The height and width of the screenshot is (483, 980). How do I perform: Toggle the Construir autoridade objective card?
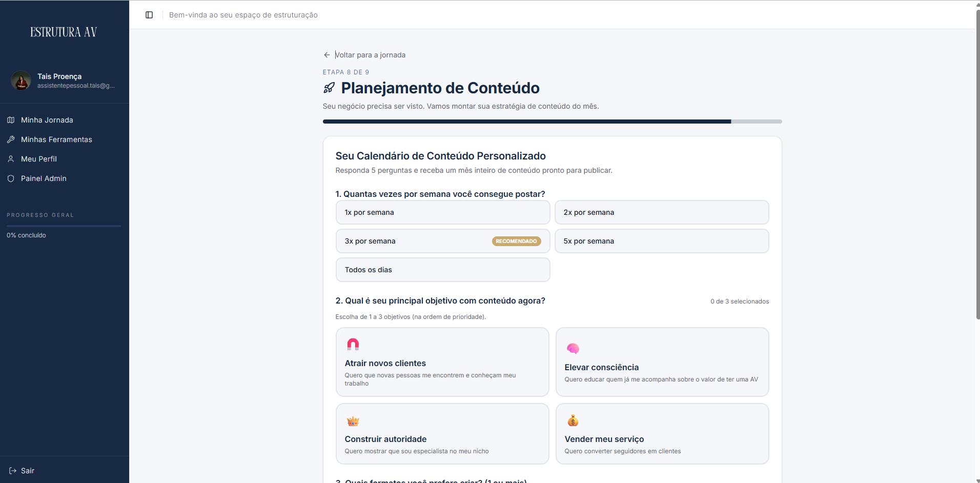coord(442,434)
